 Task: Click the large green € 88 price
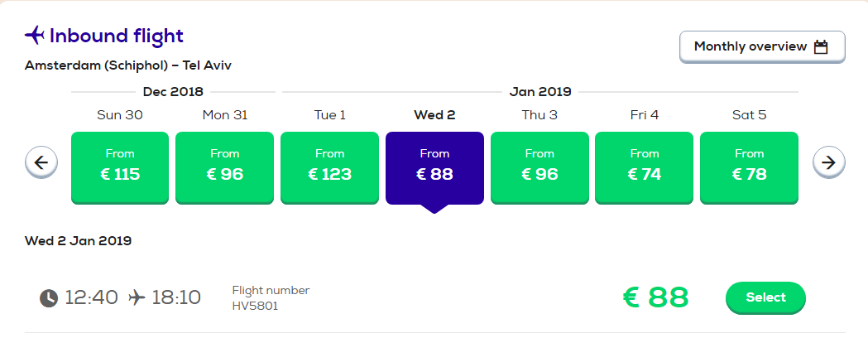coord(656,297)
